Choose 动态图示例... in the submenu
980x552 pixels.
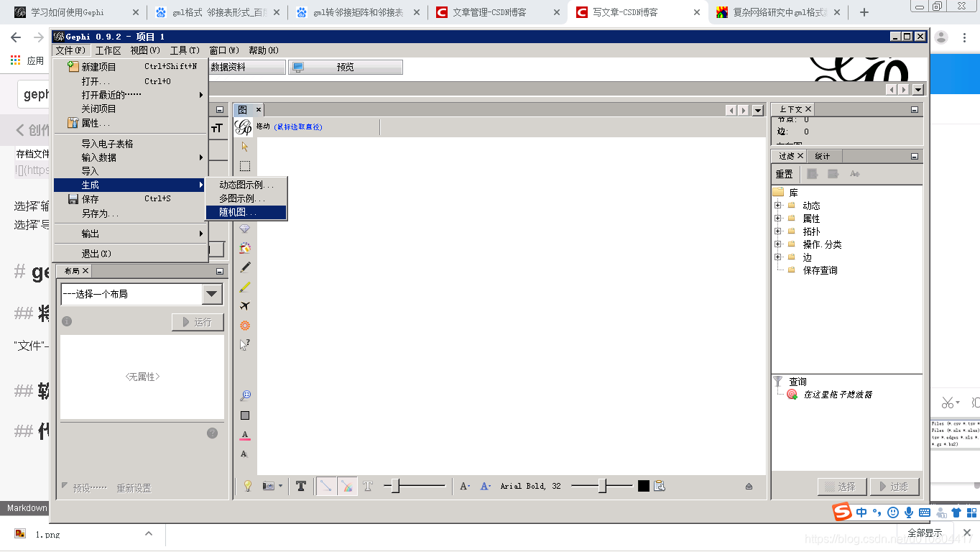(246, 185)
